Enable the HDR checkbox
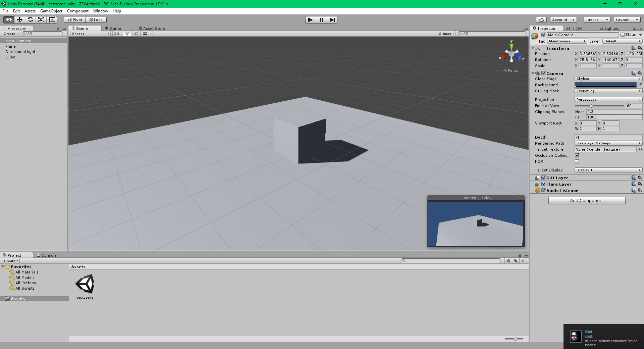The height and width of the screenshot is (349, 644). click(577, 161)
